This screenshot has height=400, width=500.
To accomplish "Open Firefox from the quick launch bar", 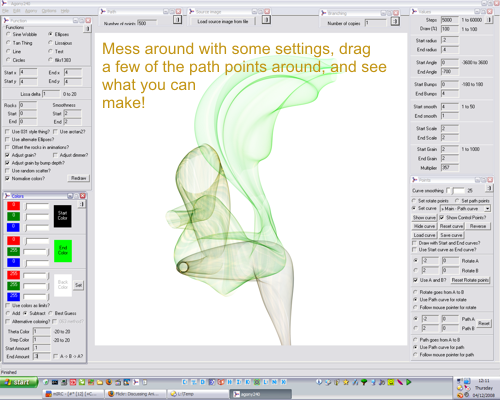I will tap(109, 382).
